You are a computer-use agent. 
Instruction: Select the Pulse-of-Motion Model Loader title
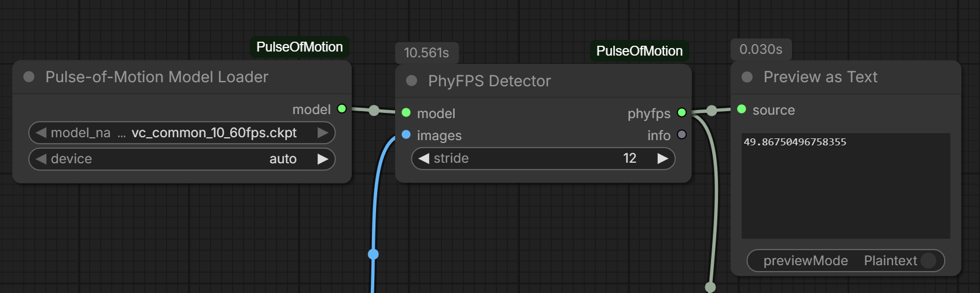coord(157,77)
